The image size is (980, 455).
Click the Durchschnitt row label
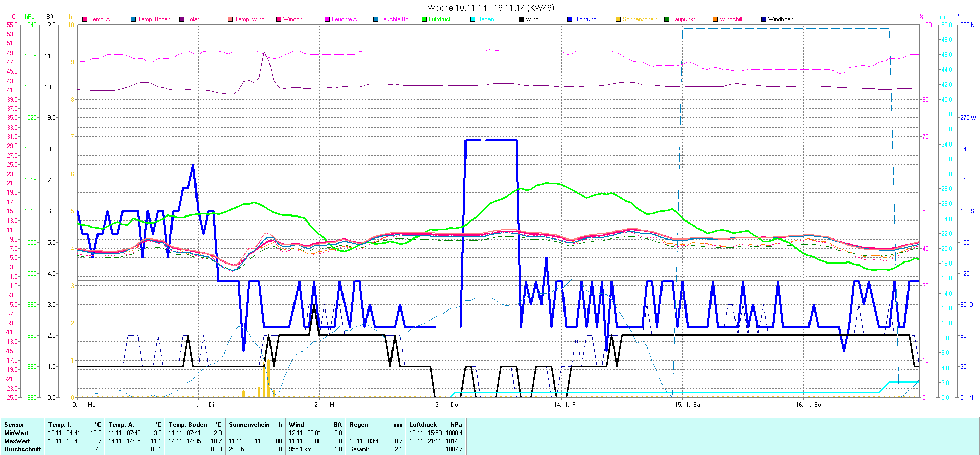point(22,449)
